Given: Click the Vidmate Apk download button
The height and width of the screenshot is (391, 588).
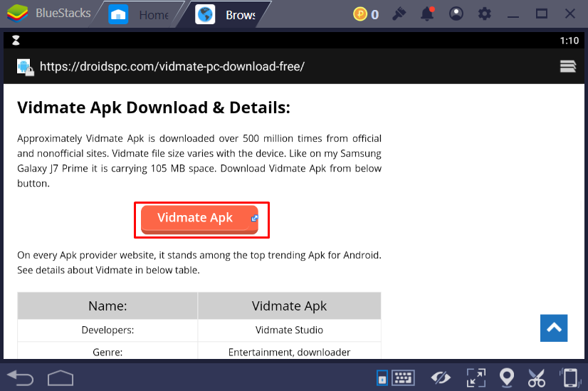Looking at the screenshot, I should (x=200, y=219).
